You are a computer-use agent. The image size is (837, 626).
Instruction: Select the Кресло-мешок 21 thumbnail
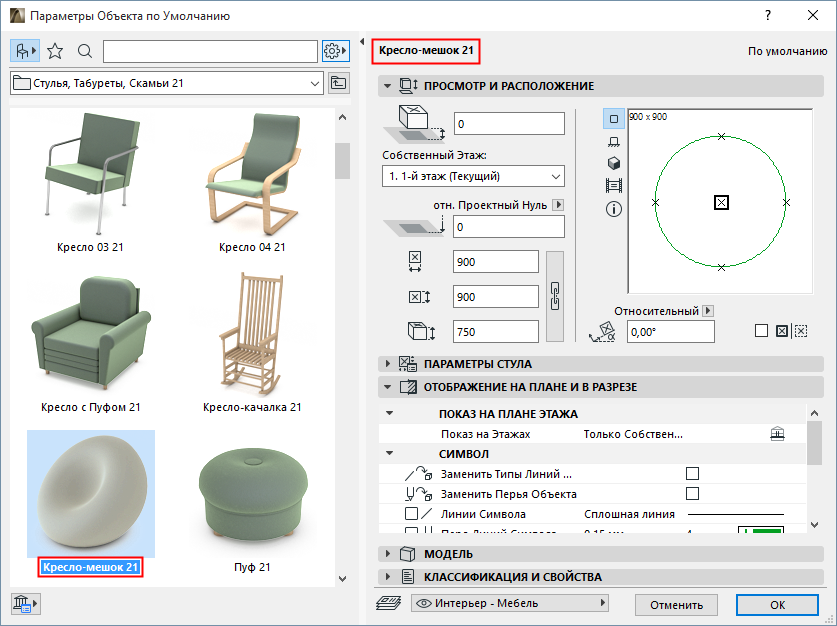[x=91, y=494]
